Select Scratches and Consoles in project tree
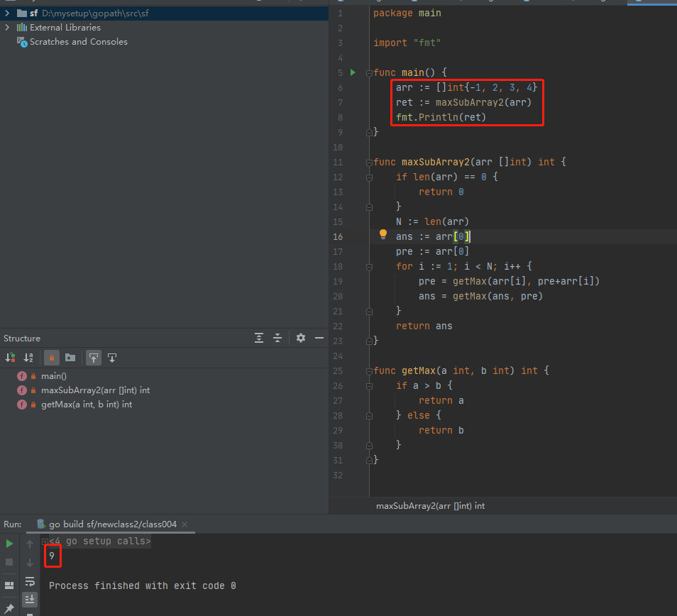This screenshot has height=616, width=677. tap(79, 42)
